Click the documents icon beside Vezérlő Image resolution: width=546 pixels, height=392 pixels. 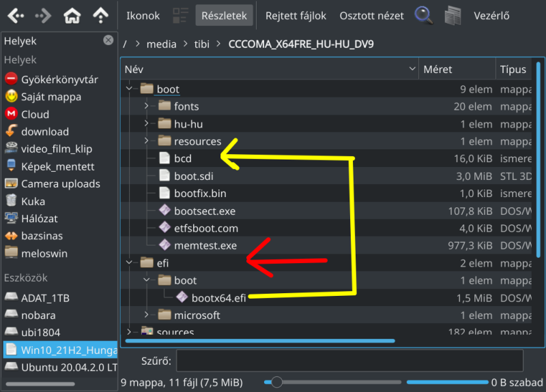pyautogui.click(x=452, y=16)
